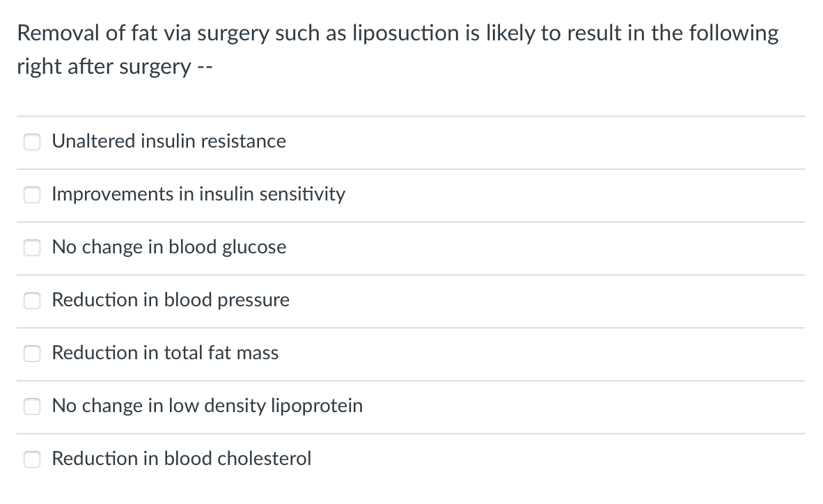Click the 'Reduction in blood cholesterol' answer text
Image resolution: width=823 pixels, height=504 pixels.
(x=182, y=459)
